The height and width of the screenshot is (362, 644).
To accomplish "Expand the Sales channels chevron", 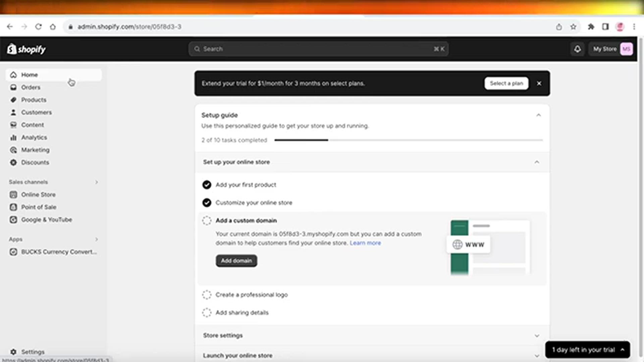I will point(97,182).
